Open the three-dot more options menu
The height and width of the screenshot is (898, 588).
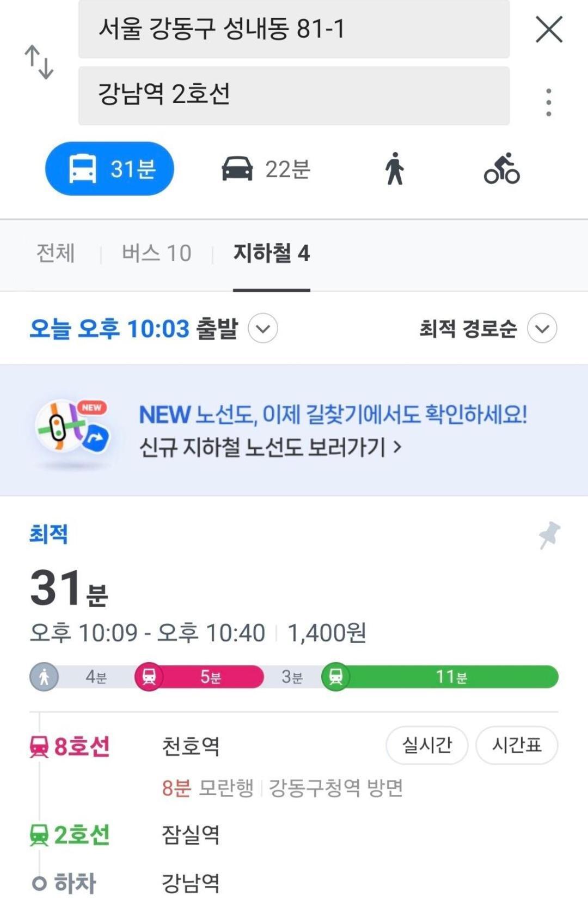click(549, 102)
